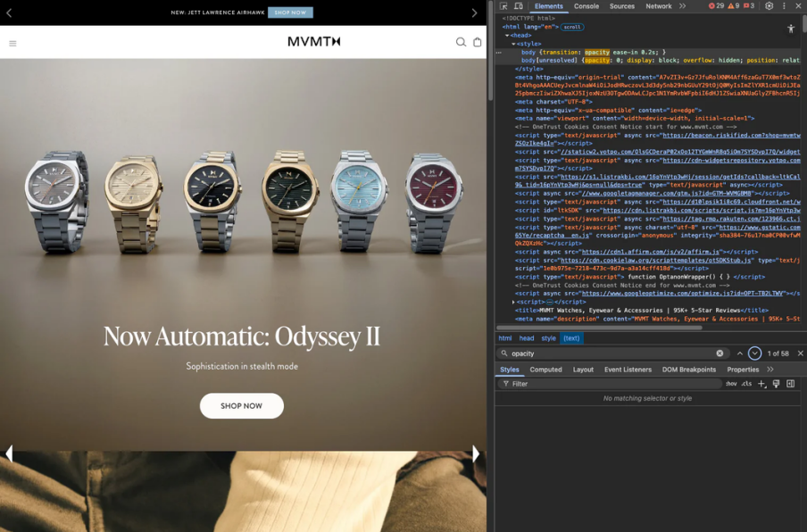Go to previous announcement banner arrow
807x532 pixels.
(x=9, y=12)
